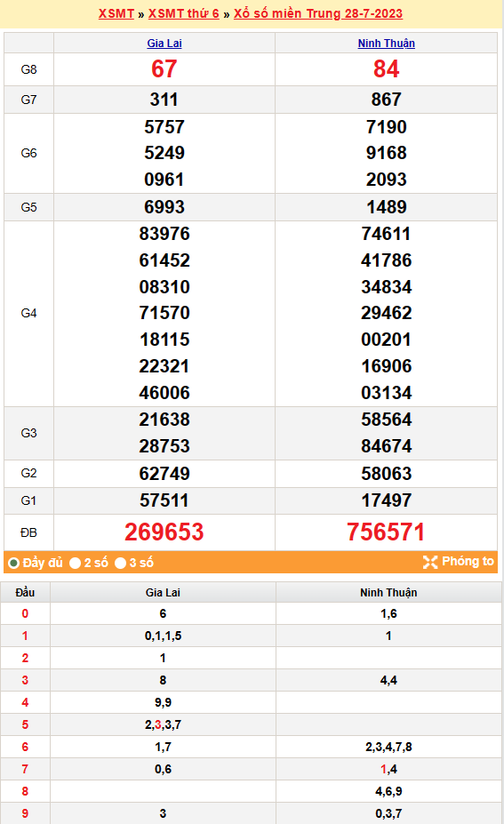
Task: Click G2 number 58063
Action: pos(387,474)
